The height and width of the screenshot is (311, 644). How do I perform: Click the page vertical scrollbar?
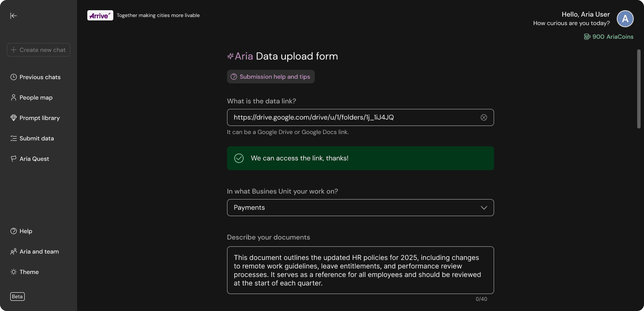tap(638, 89)
